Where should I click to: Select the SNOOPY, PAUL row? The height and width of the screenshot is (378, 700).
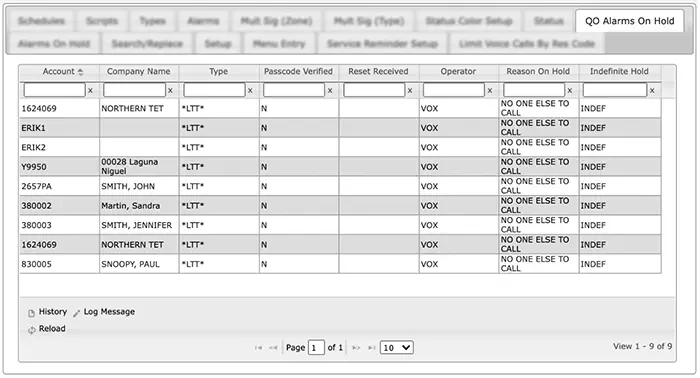[x=340, y=264]
